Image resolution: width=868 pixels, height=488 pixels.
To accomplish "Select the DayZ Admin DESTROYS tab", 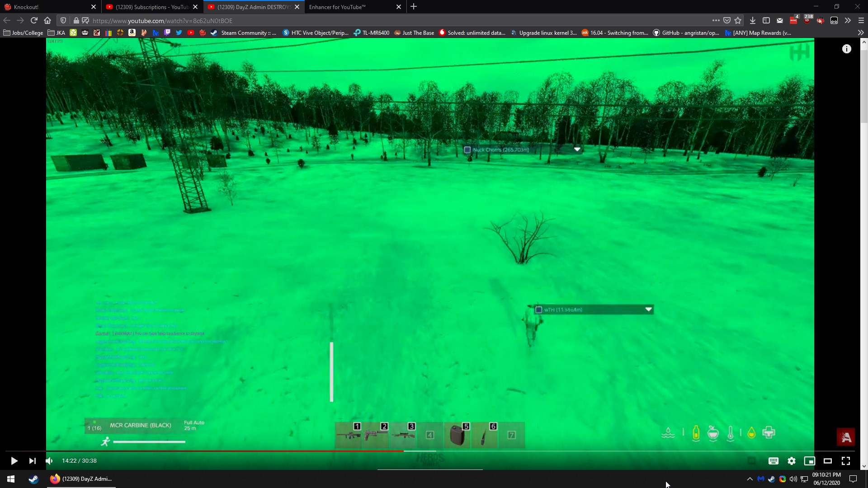I will pyautogui.click(x=254, y=7).
